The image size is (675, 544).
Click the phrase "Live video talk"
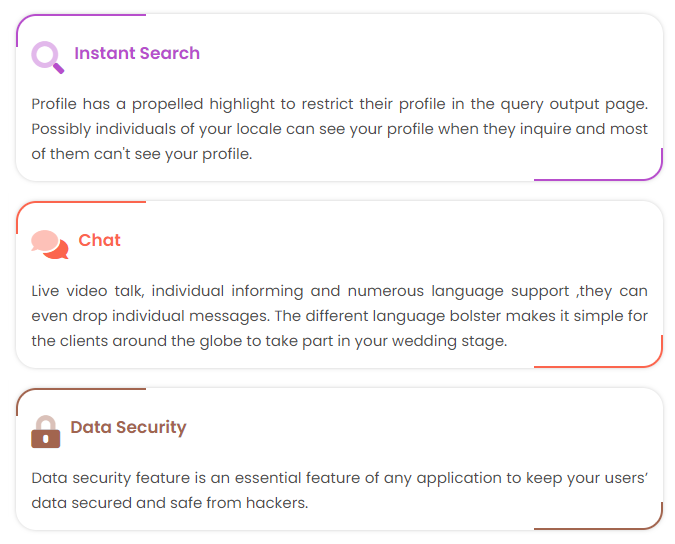coord(88,291)
